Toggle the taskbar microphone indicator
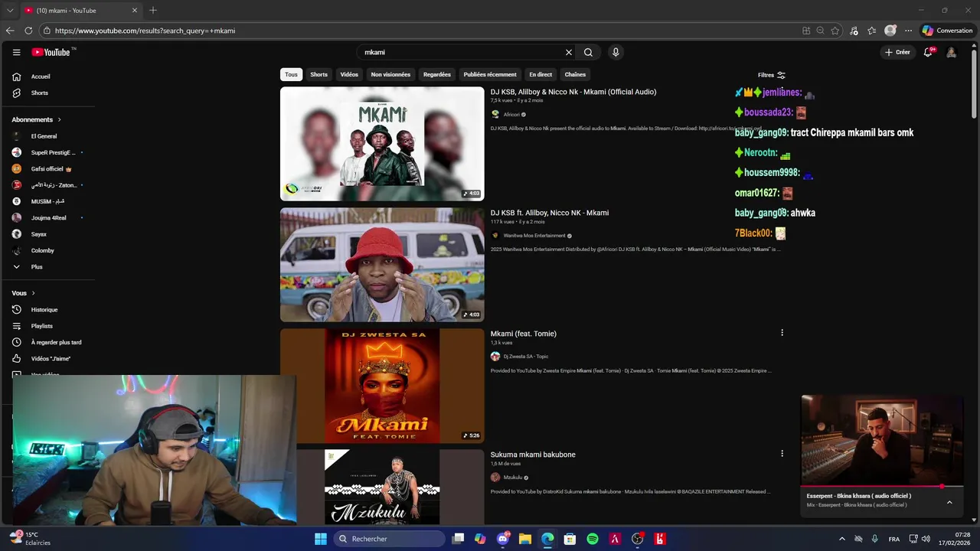The image size is (980, 551). [x=874, y=539]
